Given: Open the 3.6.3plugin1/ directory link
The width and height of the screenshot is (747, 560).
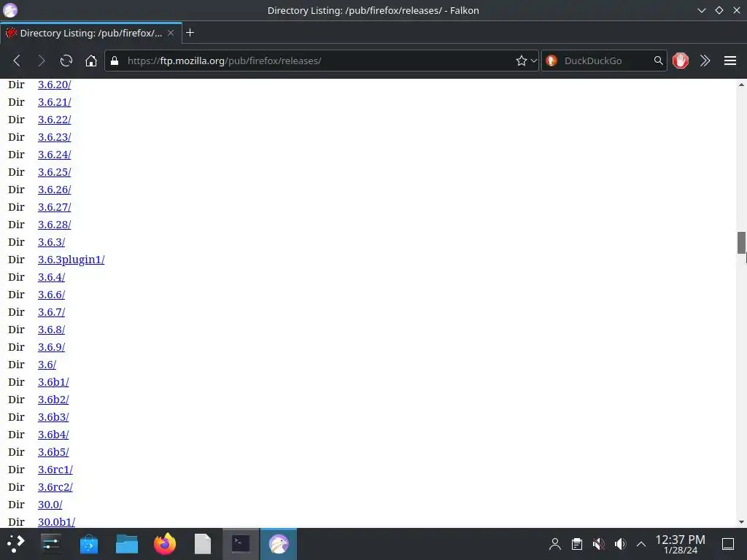Looking at the screenshot, I should click(x=71, y=260).
